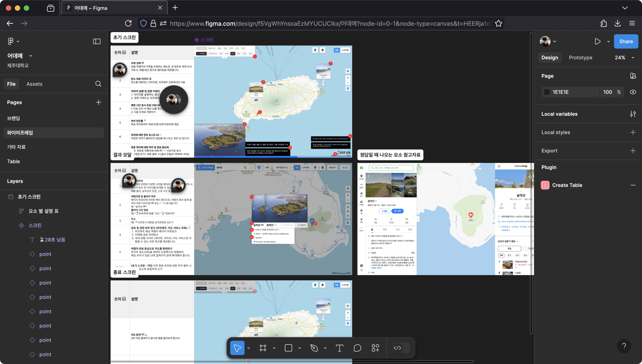Collapse the left sidebar panel
642x364 pixels.
97,41
